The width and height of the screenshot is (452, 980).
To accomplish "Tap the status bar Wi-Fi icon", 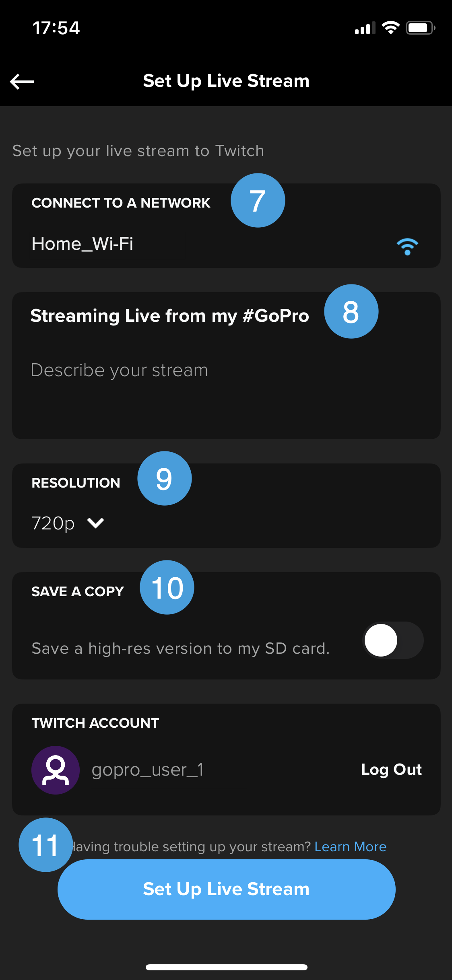I will [x=390, y=28].
